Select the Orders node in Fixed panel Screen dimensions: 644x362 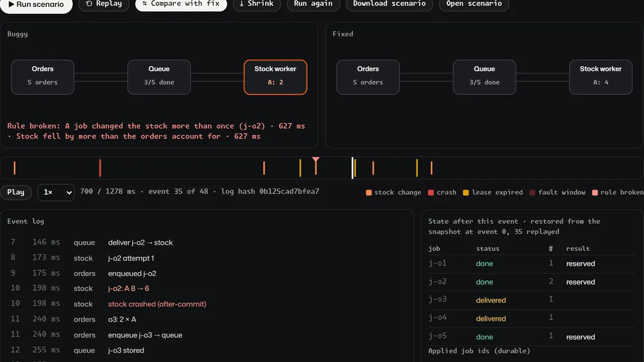coord(368,77)
